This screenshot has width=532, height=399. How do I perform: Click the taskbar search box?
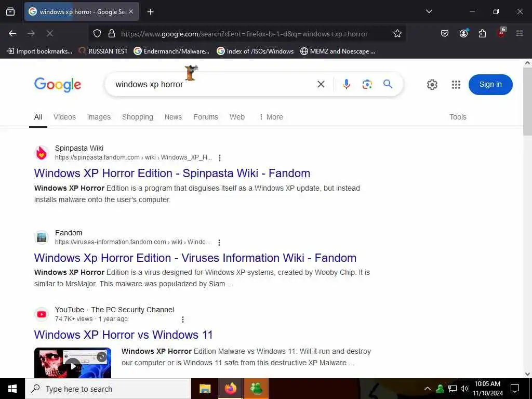(x=108, y=389)
